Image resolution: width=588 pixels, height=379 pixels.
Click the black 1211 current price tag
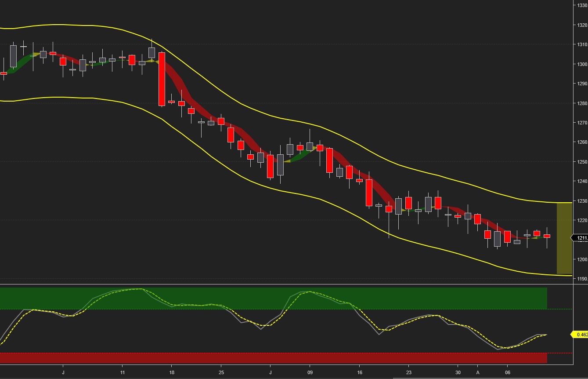pyautogui.click(x=580, y=238)
